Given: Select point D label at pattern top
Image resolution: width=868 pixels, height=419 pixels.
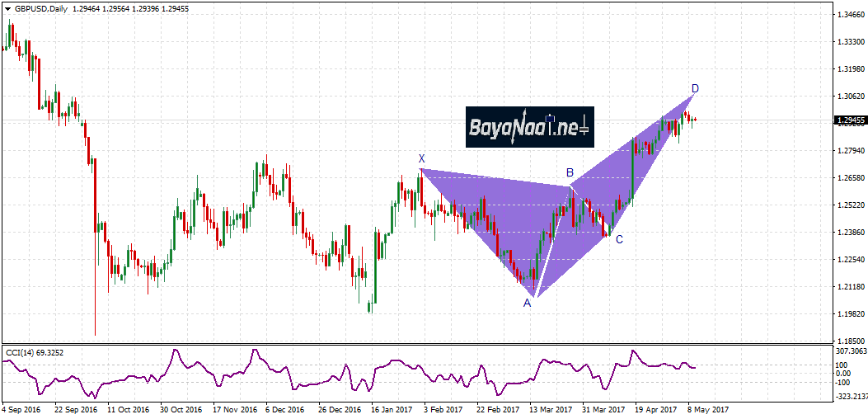Looking at the screenshot, I should pyautogui.click(x=695, y=88).
